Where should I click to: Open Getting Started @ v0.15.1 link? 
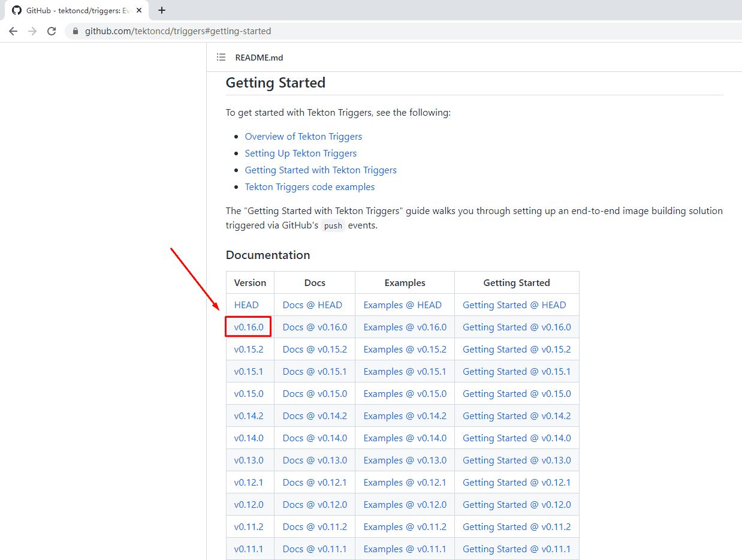click(x=517, y=372)
